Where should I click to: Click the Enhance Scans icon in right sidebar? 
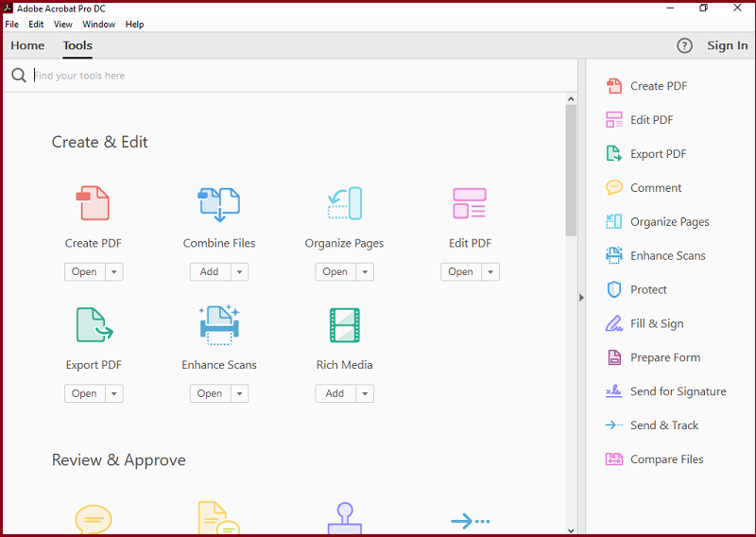click(613, 255)
